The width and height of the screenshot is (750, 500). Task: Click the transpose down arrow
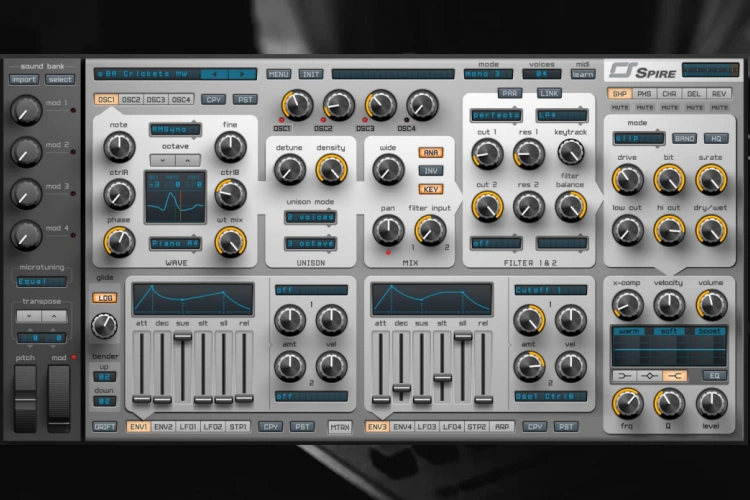tap(29, 316)
